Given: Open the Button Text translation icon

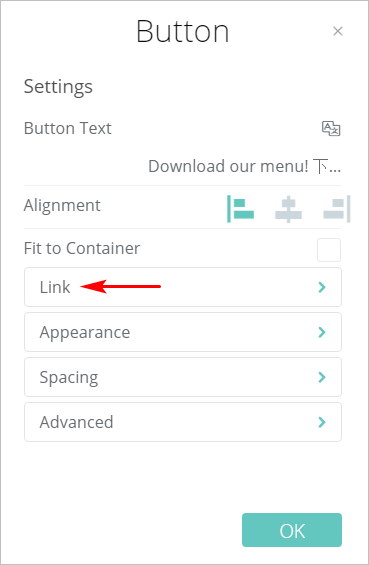Looking at the screenshot, I should point(331,128).
